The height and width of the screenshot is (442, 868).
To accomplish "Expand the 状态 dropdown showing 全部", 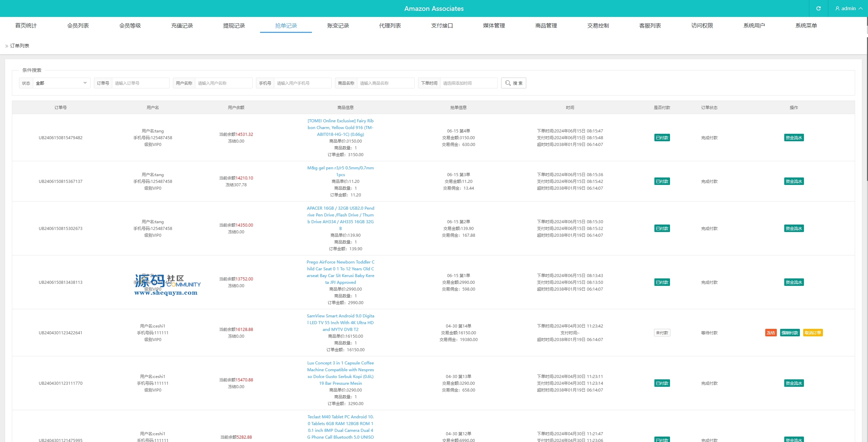I will point(61,83).
